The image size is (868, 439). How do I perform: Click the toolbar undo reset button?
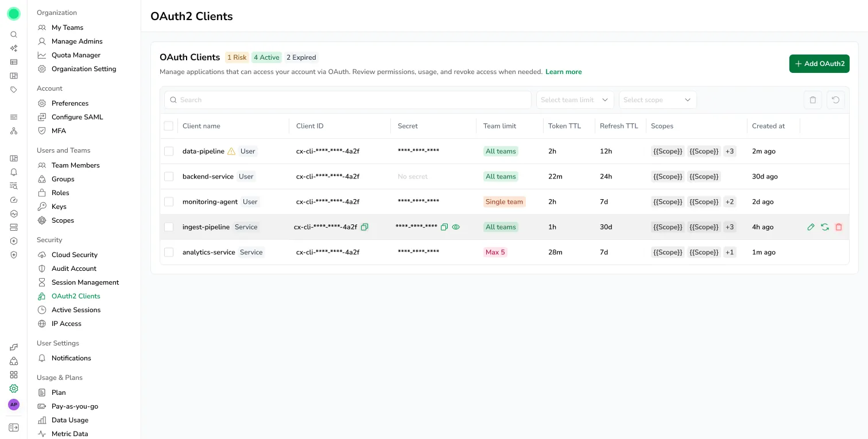coord(836,100)
